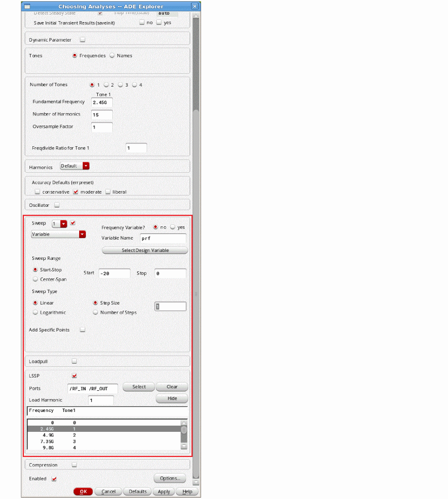Toggle Save Initial Transient Results no checkbox
This screenshot has height=499, width=448.
[x=142, y=22]
